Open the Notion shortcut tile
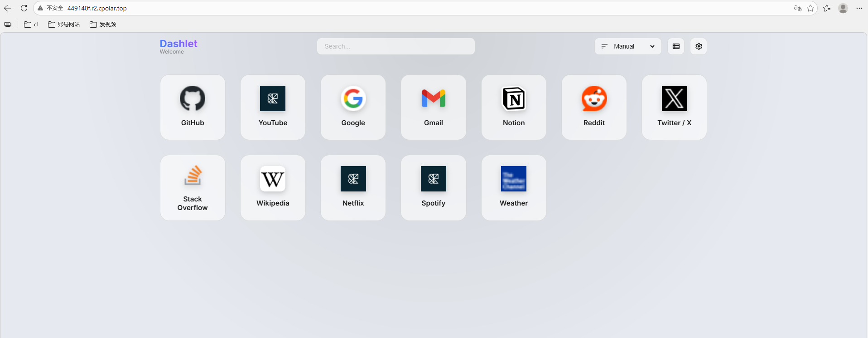The height and width of the screenshot is (338, 868). (x=514, y=107)
